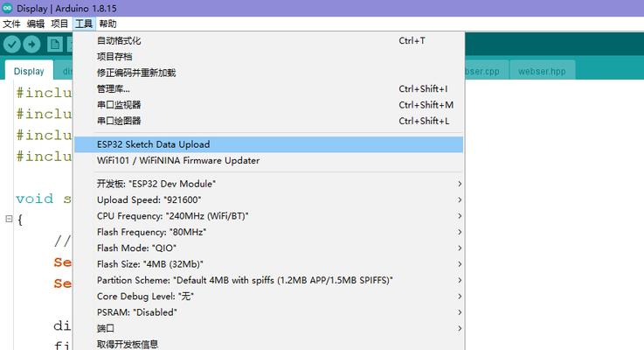Select 取得开发板信息 board info
Image resolution: width=644 pixels, height=350 pixels.
[268, 344]
